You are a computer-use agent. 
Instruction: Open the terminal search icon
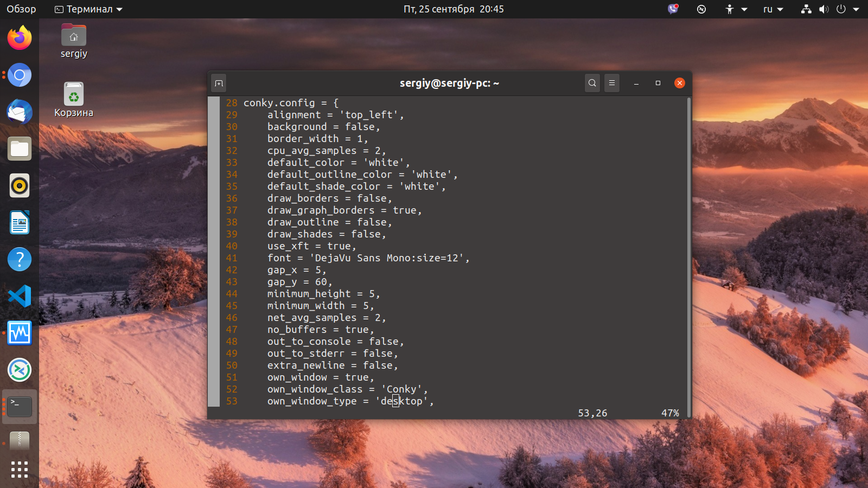(x=592, y=83)
